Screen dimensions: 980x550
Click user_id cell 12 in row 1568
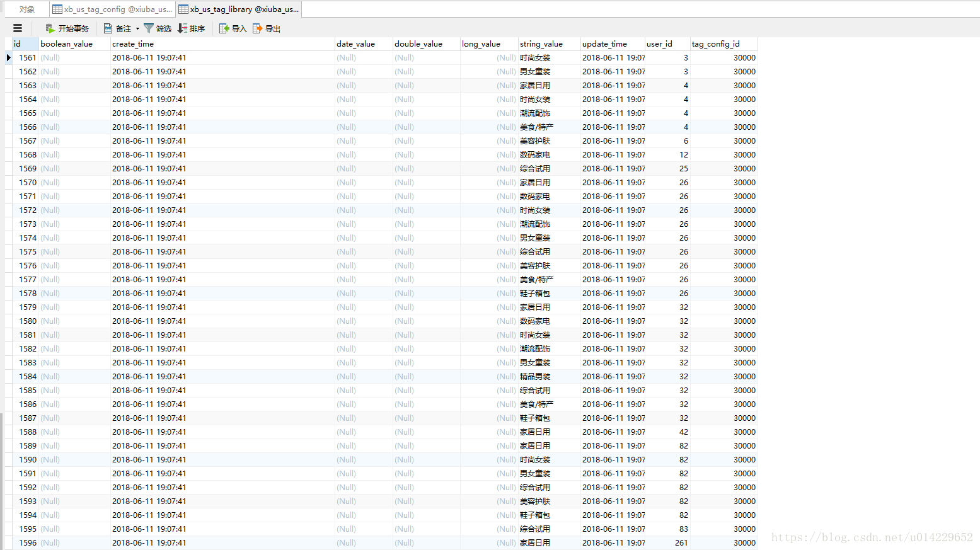[667, 155]
